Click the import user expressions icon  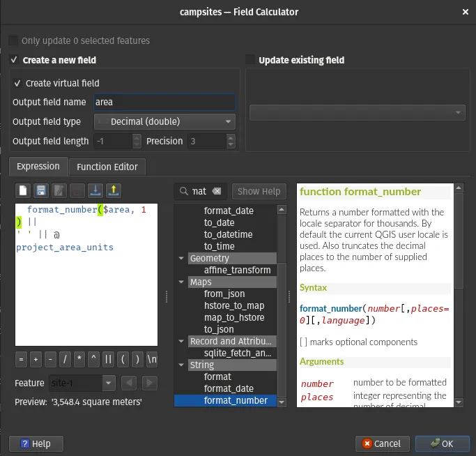point(95,191)
